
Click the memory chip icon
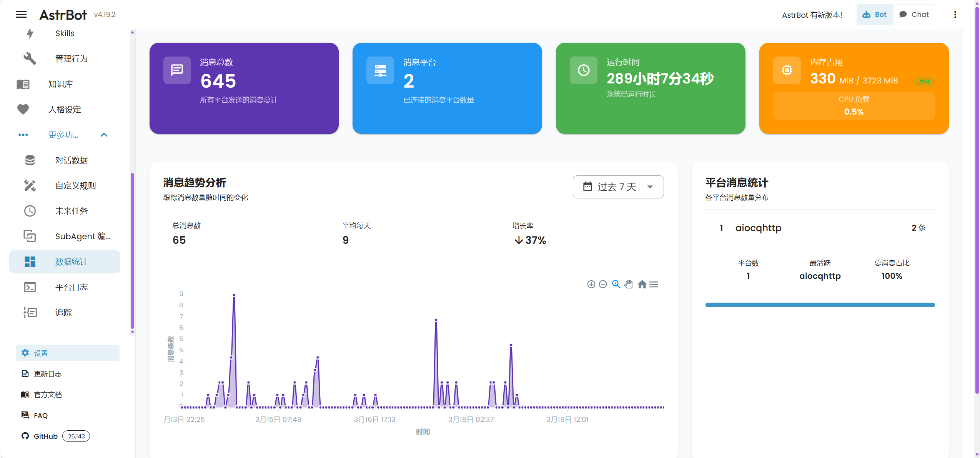[787, 70]
